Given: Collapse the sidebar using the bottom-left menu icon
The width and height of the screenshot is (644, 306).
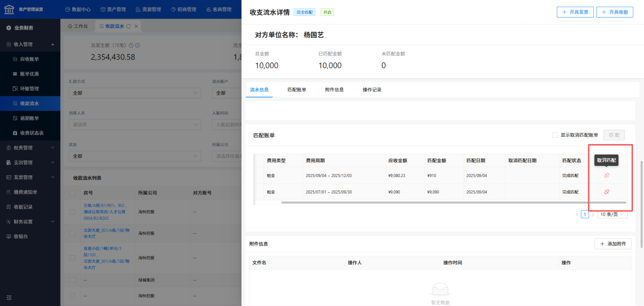Looking at the screenshot, I should click(x=9, y=297).
